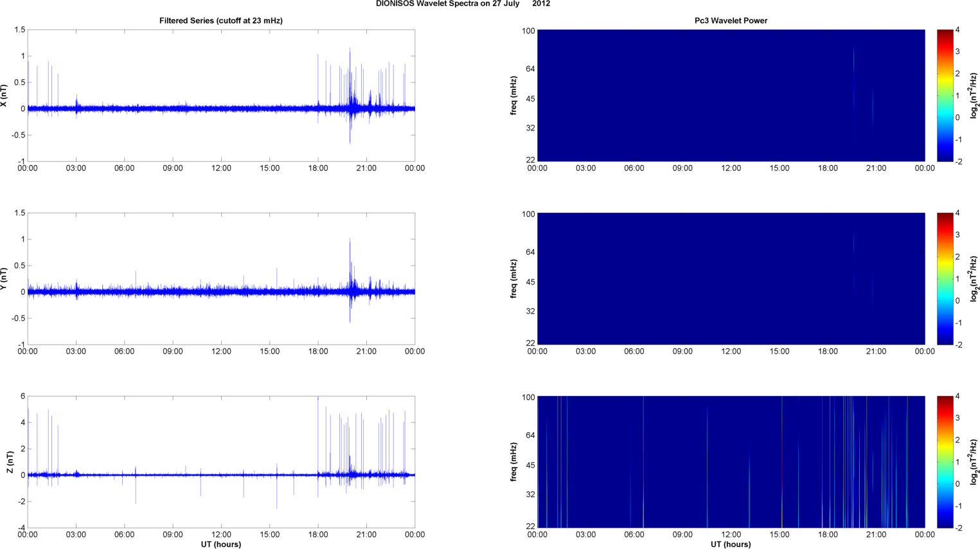This screenshot has height=549, width=980.
Task: Click the '-4' tick on the Z (nT) axis
Action: (x=21, y=528)
